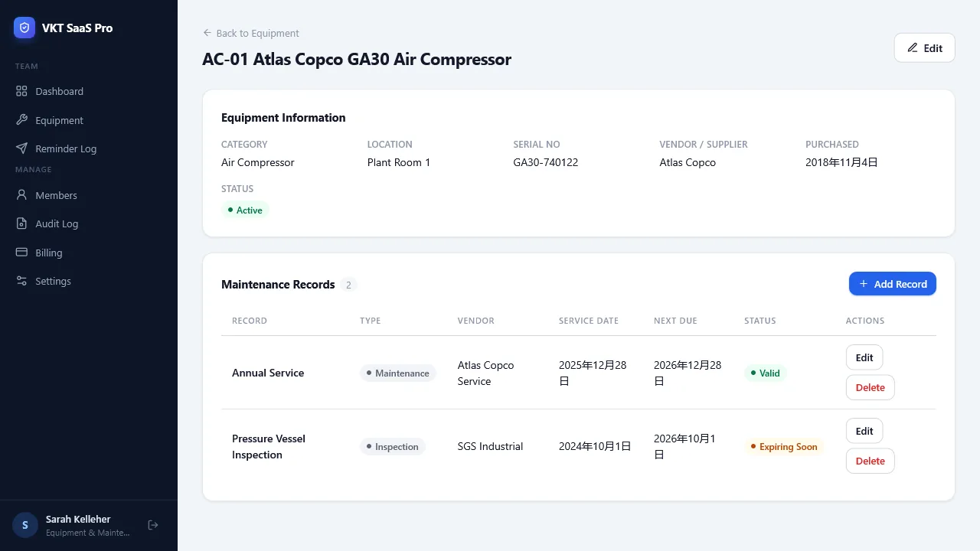This screenshot has width=980, height=551.
Task: Click the Expiring Soon status badge
Action: tap(784, 446)
